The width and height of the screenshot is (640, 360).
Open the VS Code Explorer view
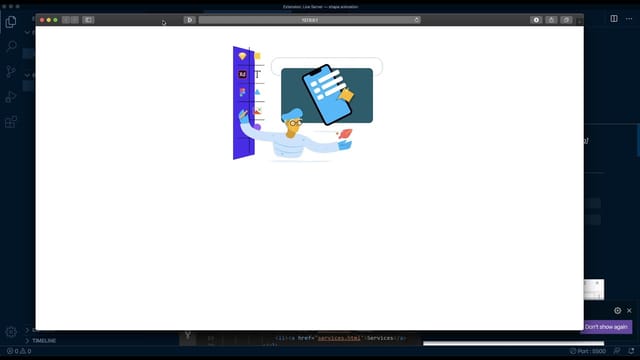click(x=11, y=22)
